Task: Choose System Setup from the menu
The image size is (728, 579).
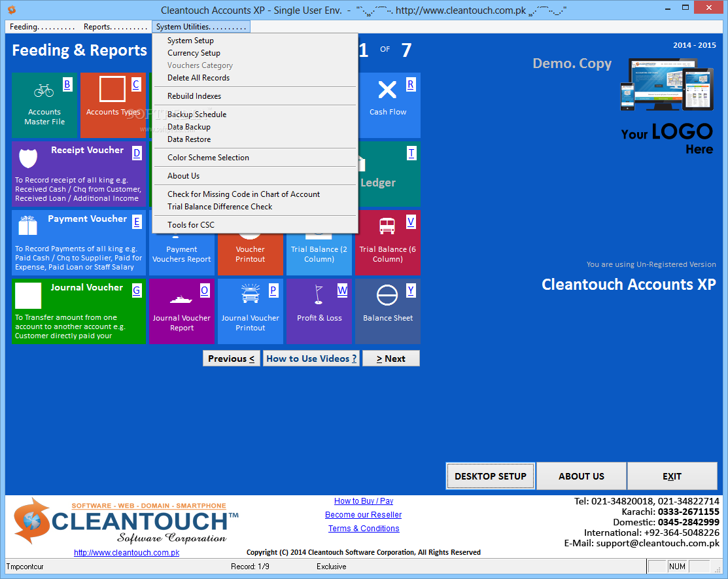Action: coord(255,41)
